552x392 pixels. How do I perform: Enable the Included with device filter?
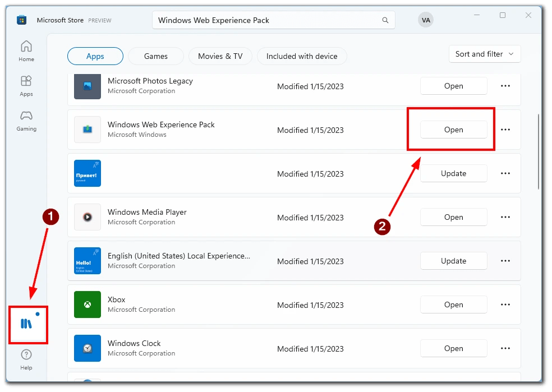[x=302, y=56]
